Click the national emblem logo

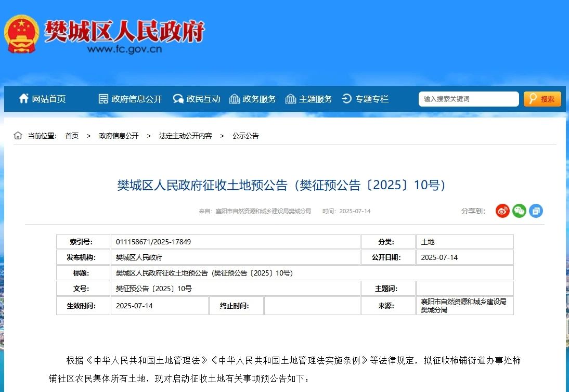pyautogui.click(x=21, y=34)
